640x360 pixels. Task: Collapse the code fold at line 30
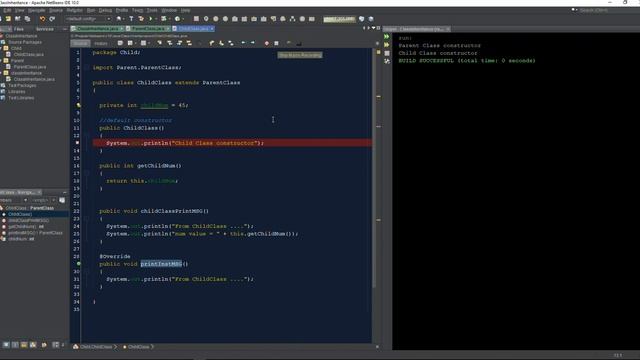tap(87, 271)
